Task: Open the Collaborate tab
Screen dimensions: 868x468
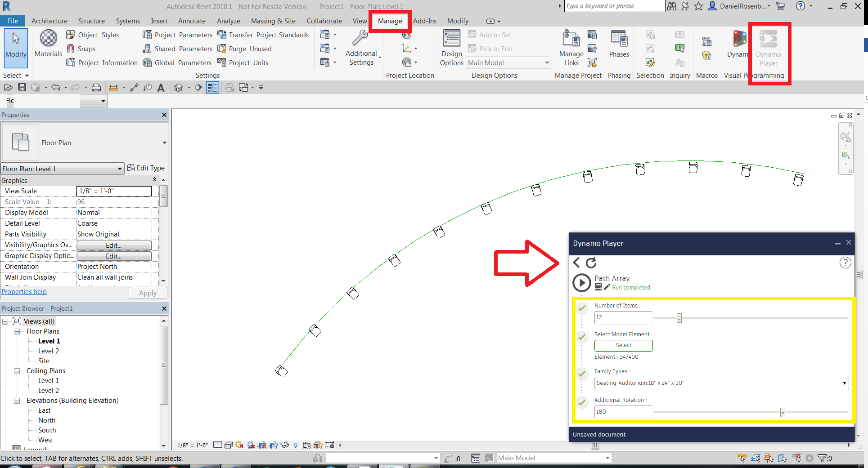Action: (324, 21)
